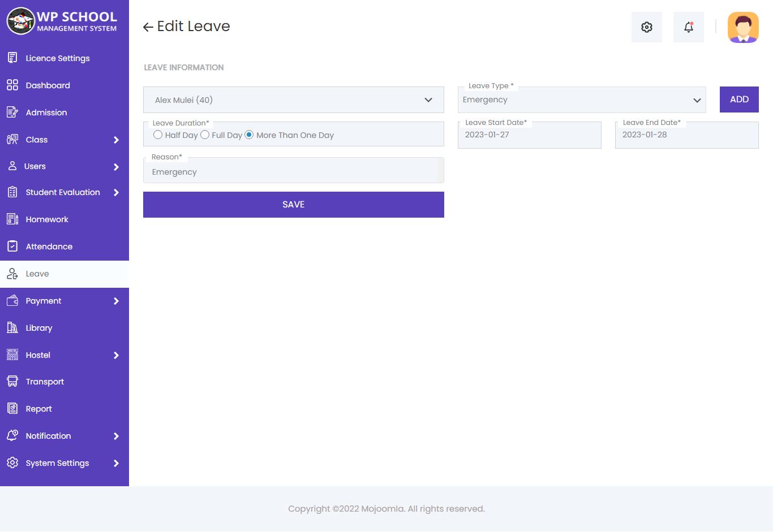
Task: Click the Hostel building icon
Action: click(x=12, y=354)
